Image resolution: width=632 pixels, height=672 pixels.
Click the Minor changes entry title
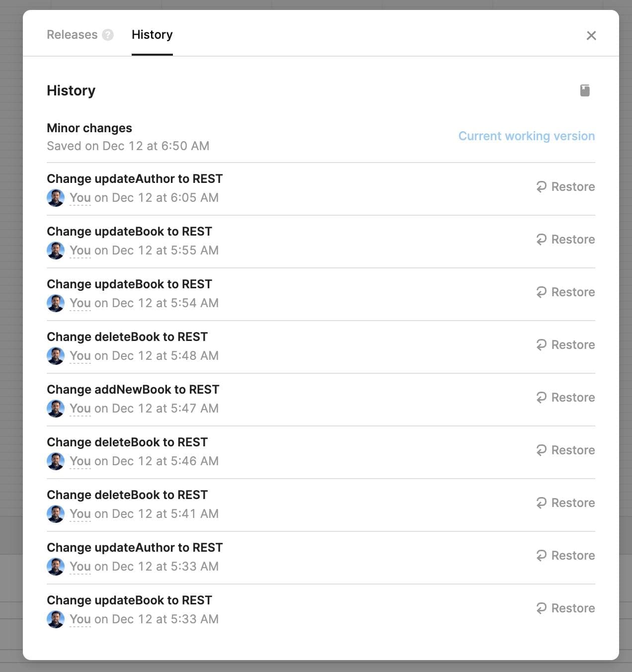[x=89, y=128]
